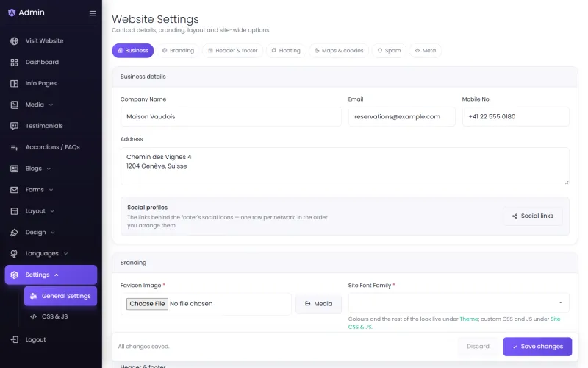The width and height of the screenshot is (588, 368).
Task: Open Visit Website in the sidebar
Action: coord(51,41)
